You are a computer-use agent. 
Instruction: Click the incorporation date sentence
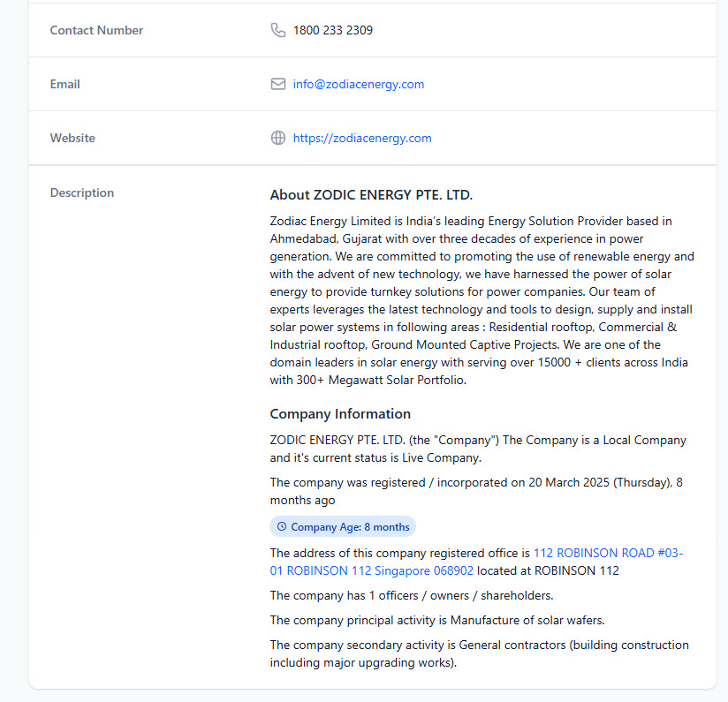click(x=475, y=491)
